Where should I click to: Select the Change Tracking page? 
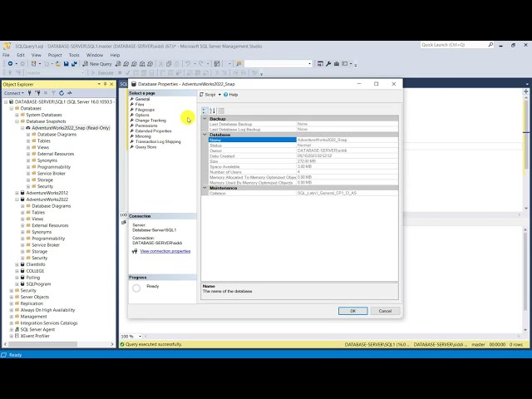point(150,121)
